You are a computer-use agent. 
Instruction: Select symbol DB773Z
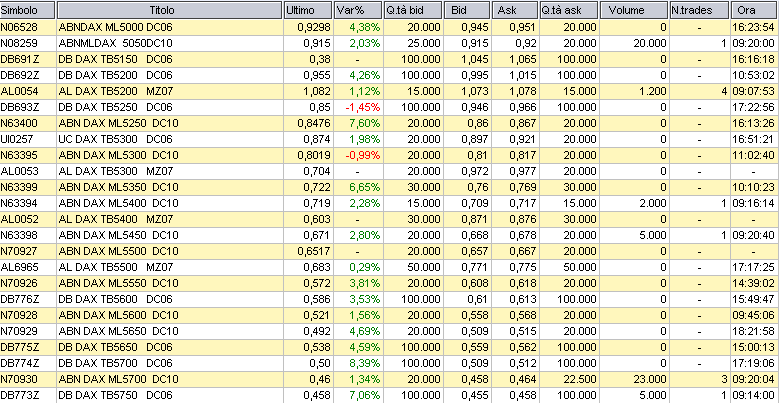tap(19, 395)
